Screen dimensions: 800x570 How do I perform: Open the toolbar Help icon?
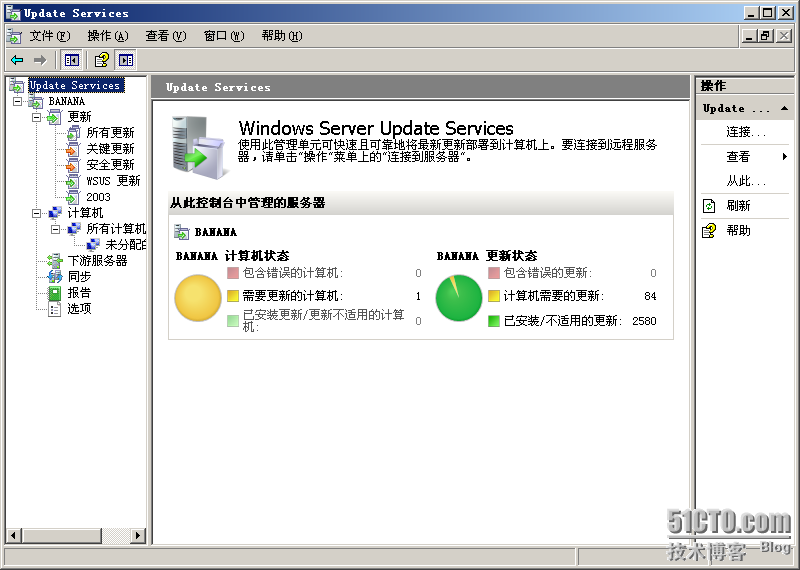point(102,60)
